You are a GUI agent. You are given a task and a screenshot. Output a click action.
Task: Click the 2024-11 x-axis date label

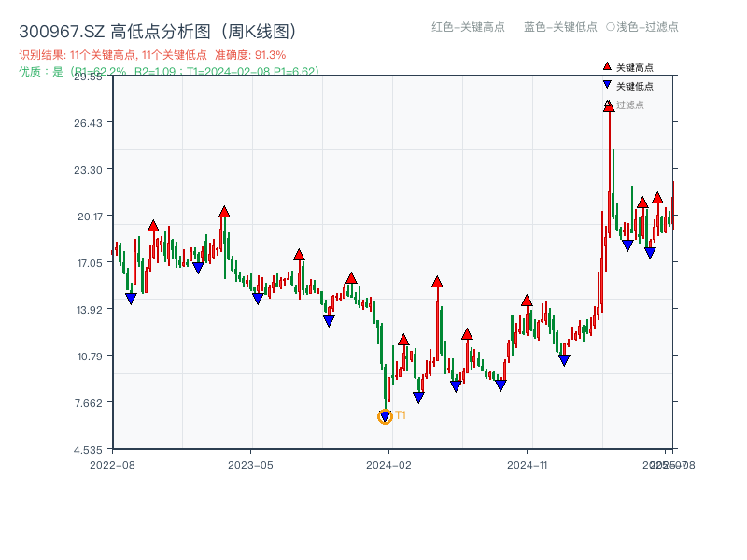[528, 465]
